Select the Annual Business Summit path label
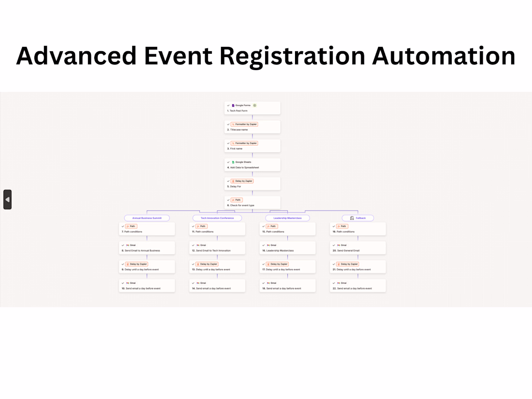Viewport: 532px width, 399px height. coord(147,218)
